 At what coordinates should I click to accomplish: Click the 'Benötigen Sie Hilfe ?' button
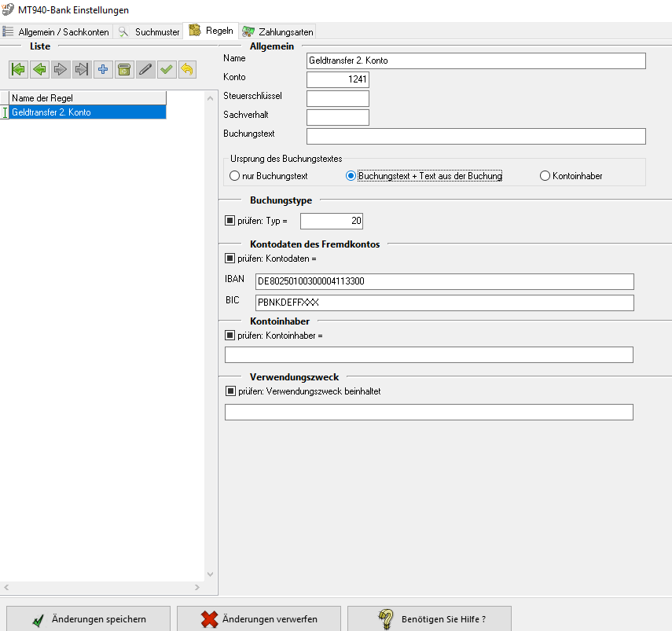[x=429, y=619]
